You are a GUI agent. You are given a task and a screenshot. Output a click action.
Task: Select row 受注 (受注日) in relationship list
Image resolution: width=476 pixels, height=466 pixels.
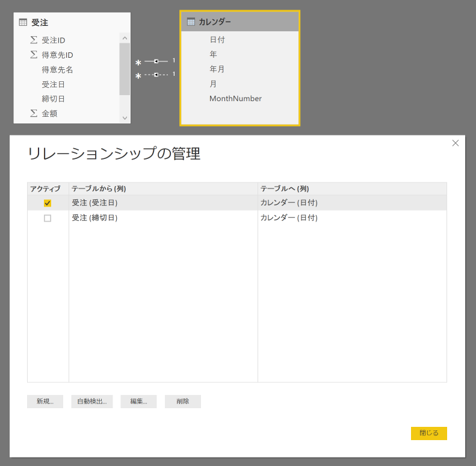point(237,203)
